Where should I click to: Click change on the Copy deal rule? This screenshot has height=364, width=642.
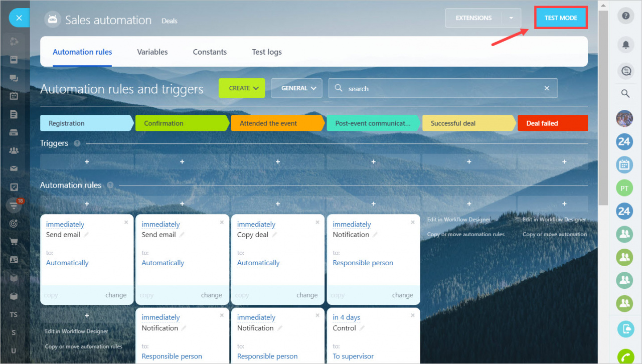pos(307,295)
